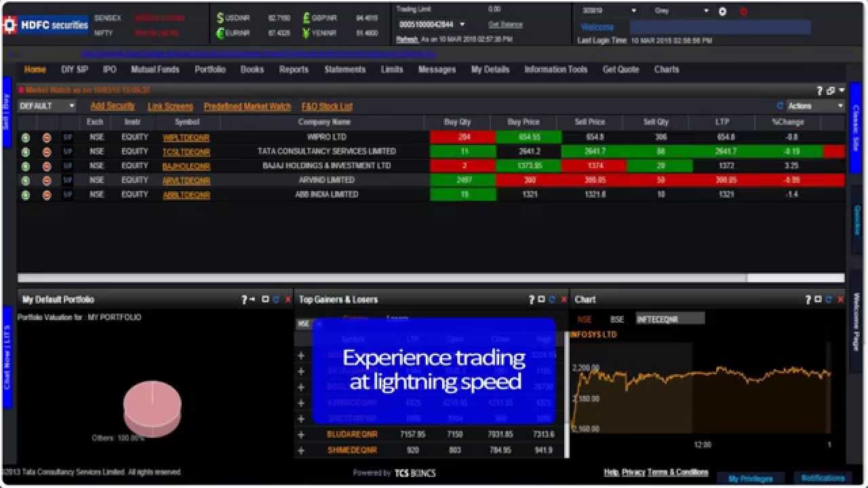Screen dimensions: 868x488
Task: Click the green Buy icon for WIPRO LTD
Action: point(26,138)
